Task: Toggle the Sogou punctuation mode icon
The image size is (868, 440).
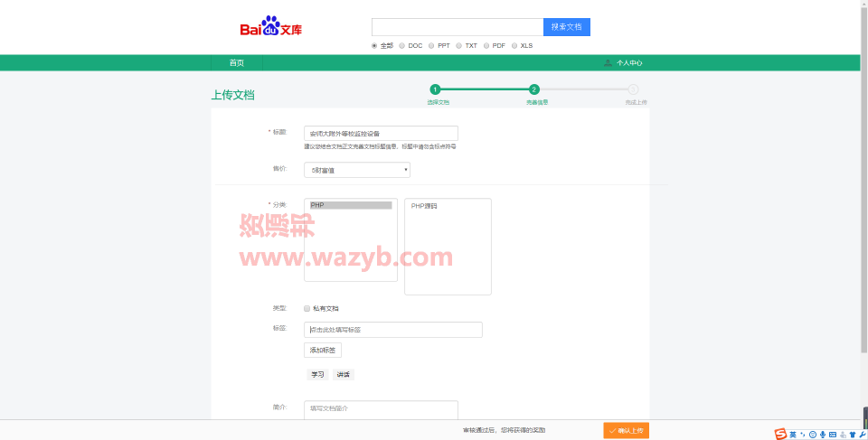Action: [x=802, y=435]
